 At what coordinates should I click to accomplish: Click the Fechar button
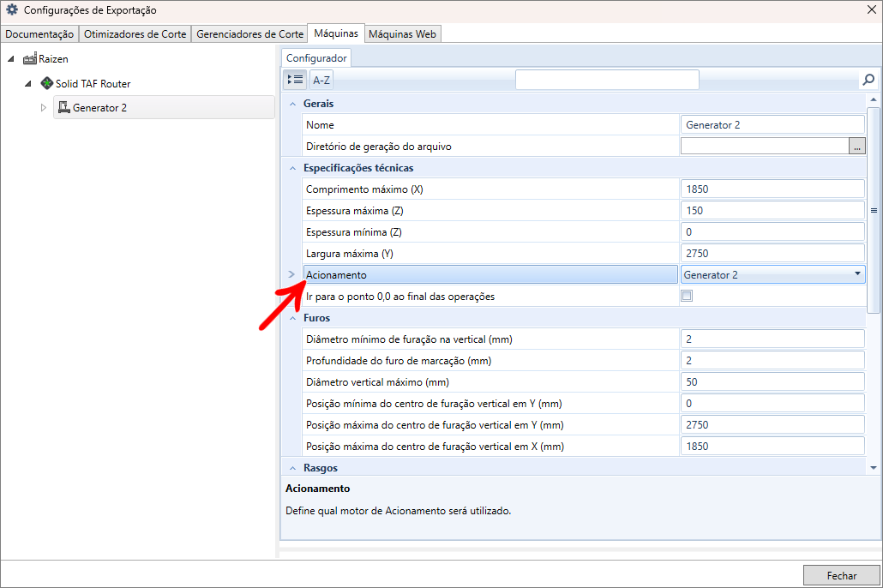click(841, 575)
